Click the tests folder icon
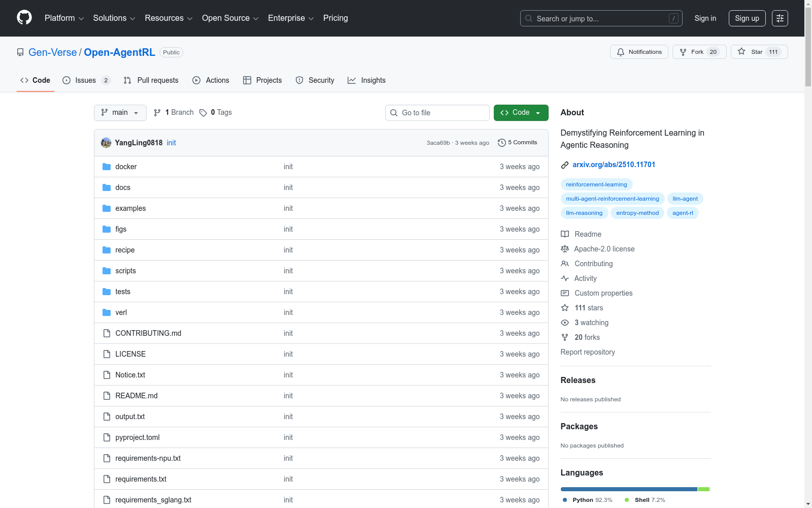 [107, 292]
